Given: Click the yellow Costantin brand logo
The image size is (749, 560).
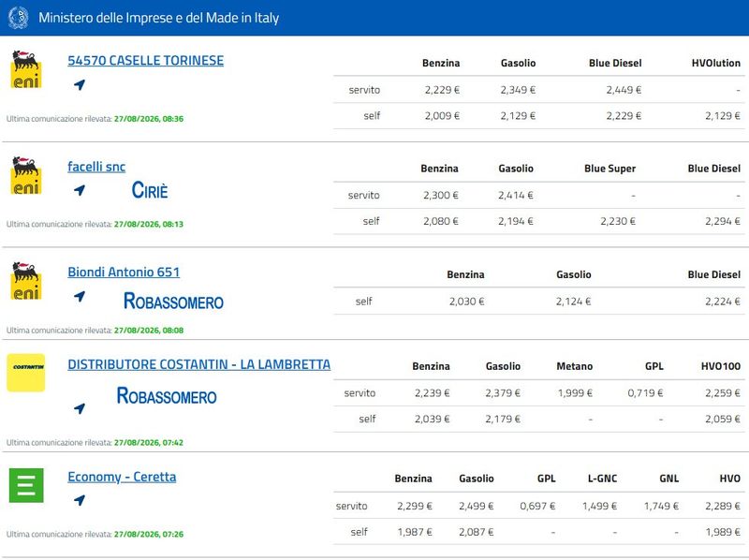Looking at the screenshot, I should [x=26, y=373].
